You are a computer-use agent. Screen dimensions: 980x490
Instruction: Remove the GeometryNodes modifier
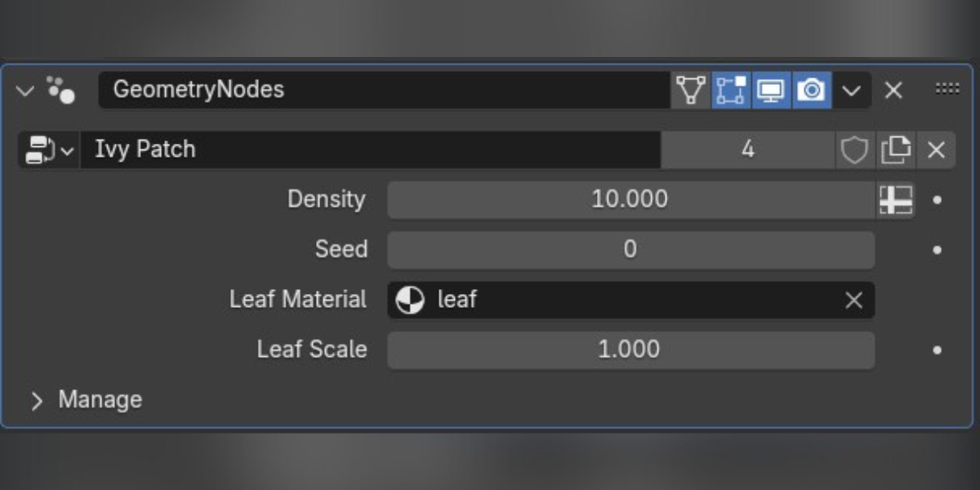pyautogui.click(x=893, y=90)
